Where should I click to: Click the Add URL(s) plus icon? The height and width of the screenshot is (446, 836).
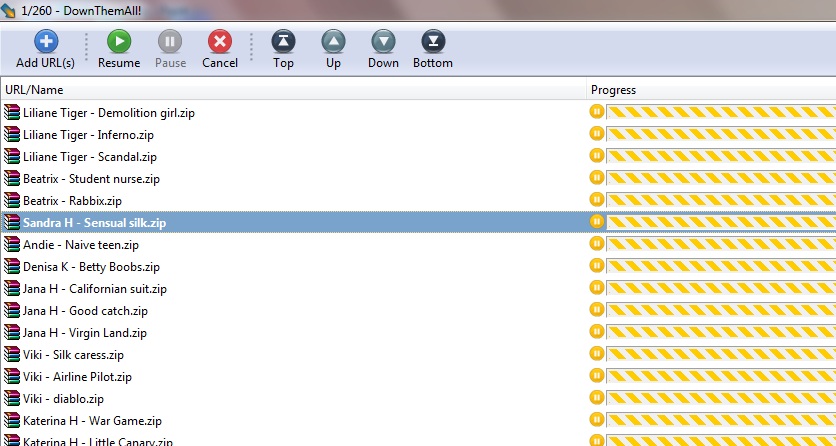point(46,42)
